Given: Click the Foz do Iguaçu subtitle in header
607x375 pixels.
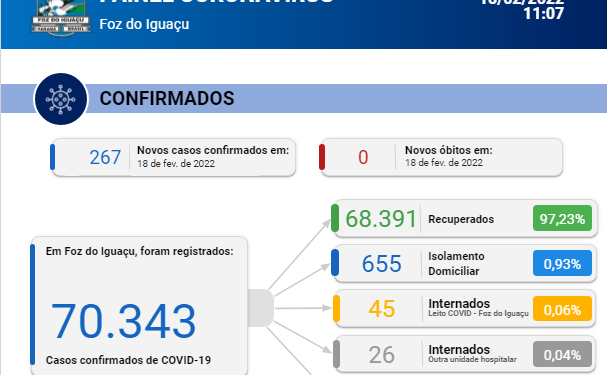Looking at the screenshot, I should click(144, 24).
